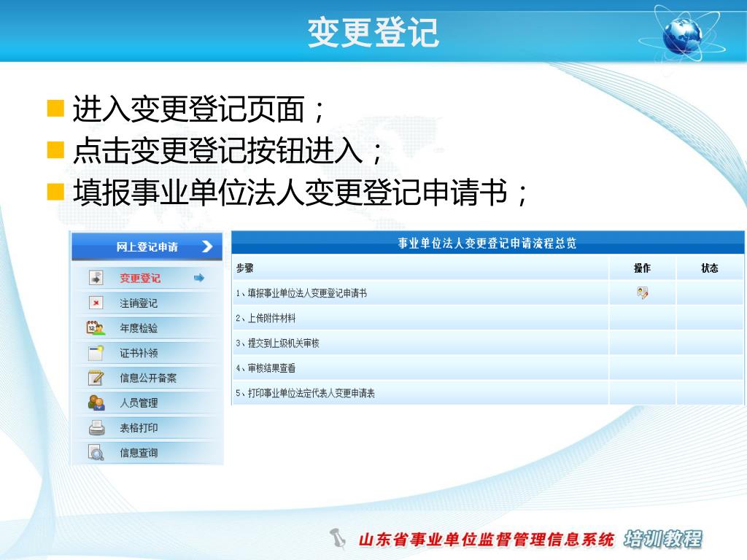Click the 人员管理 people icon

[96, 402]
